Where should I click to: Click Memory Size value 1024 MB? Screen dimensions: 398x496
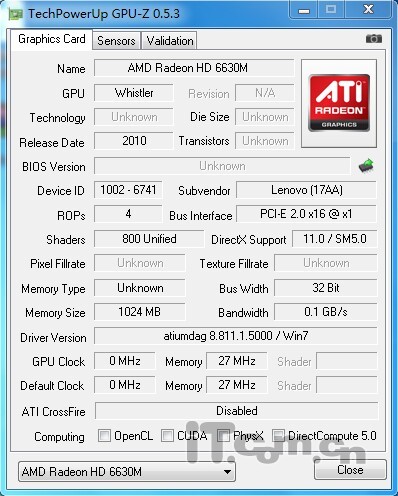[x=140, y=312]
